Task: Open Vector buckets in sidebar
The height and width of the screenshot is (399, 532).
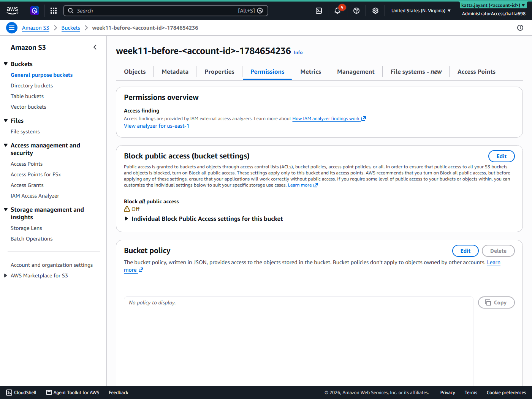Action: [28, 107]
